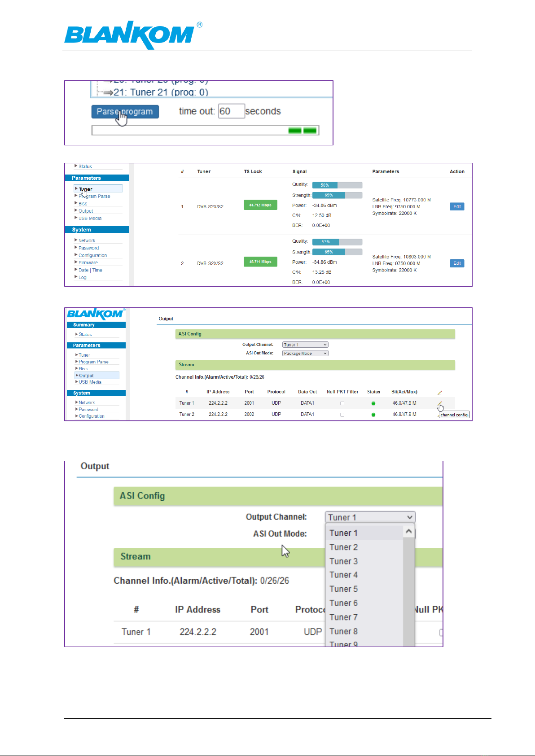Click the large '224.2.2.2' address in enlarged table
Screen dimensions: 535x756
[198, 632]
